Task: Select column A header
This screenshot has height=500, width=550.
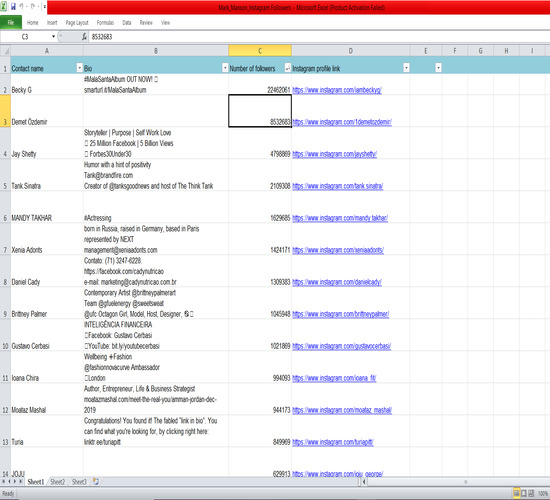Action: (x=47, y=51)
